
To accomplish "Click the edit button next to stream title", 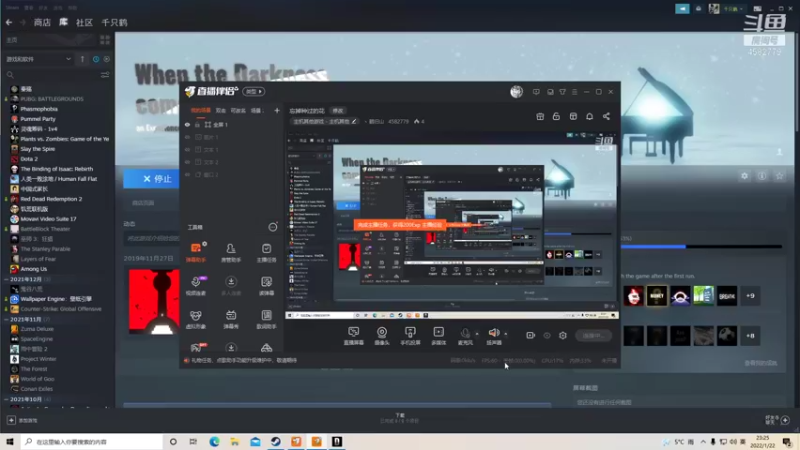I will click(338, 111).
